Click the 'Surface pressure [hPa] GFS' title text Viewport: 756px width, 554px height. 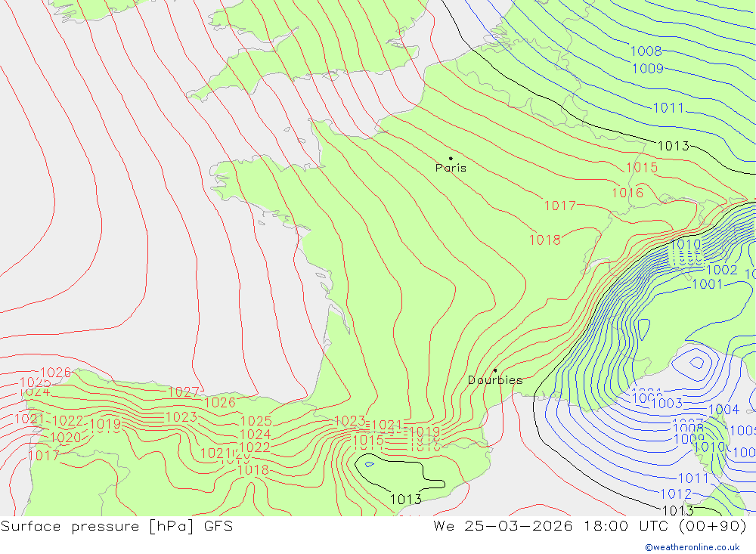116,526
